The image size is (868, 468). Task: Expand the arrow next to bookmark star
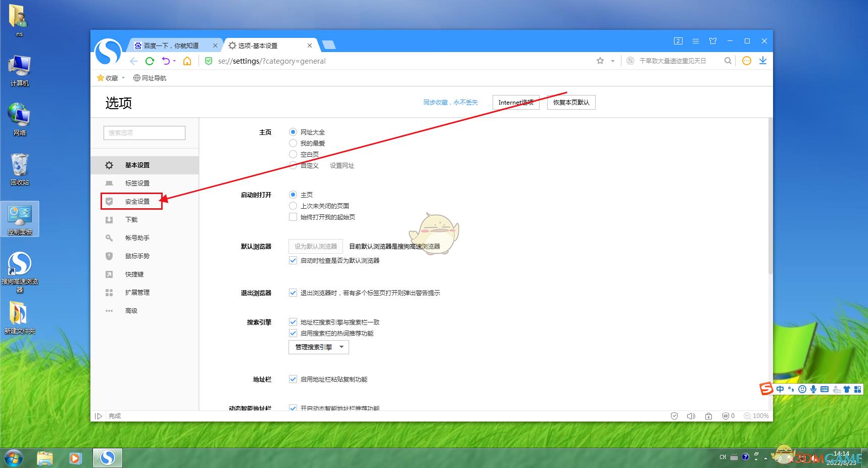613,61
